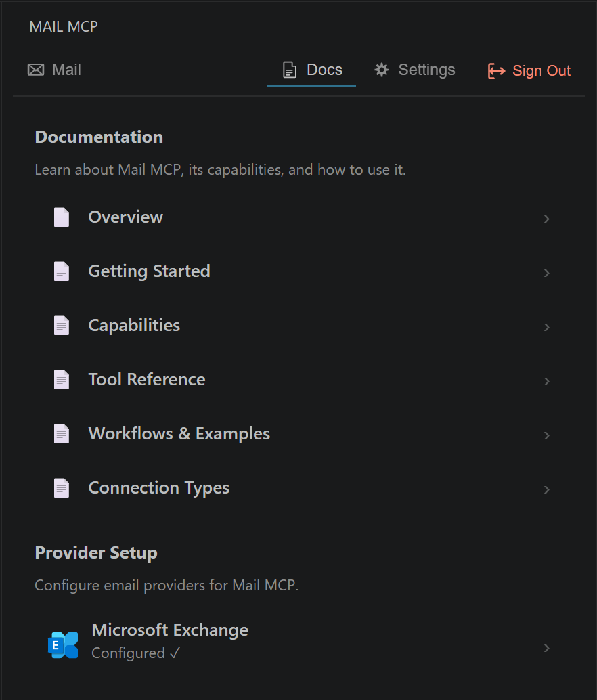
Task: Click the Docs document icon
Action: tap(290, 69)
